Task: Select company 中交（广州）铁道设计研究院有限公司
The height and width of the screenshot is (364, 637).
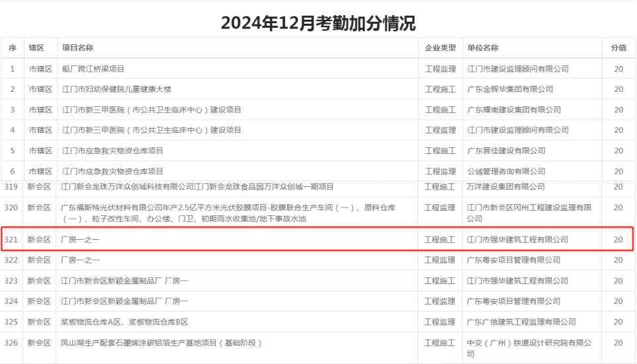Action: [x=529, y=348]
